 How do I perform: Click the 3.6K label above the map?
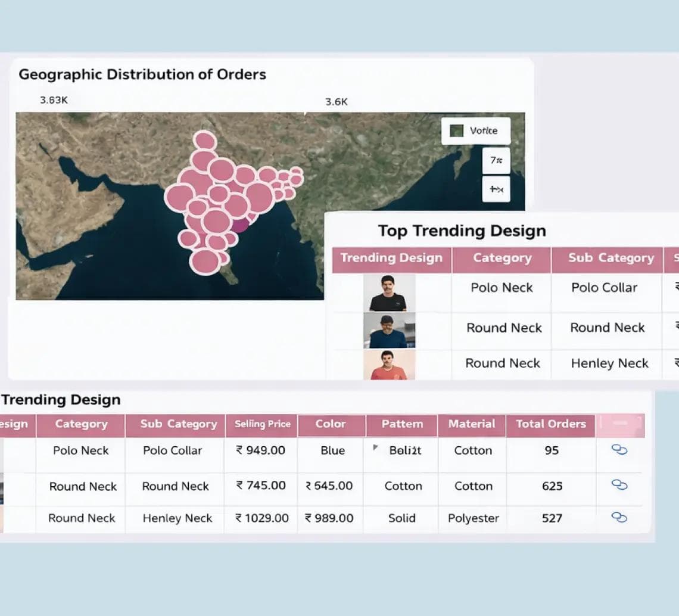pos(337,102)
